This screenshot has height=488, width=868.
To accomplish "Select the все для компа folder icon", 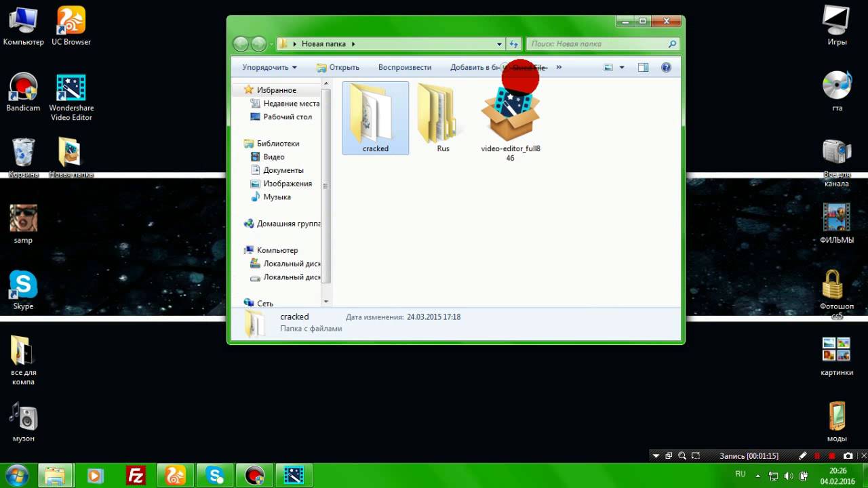I will tap(23, 361).
